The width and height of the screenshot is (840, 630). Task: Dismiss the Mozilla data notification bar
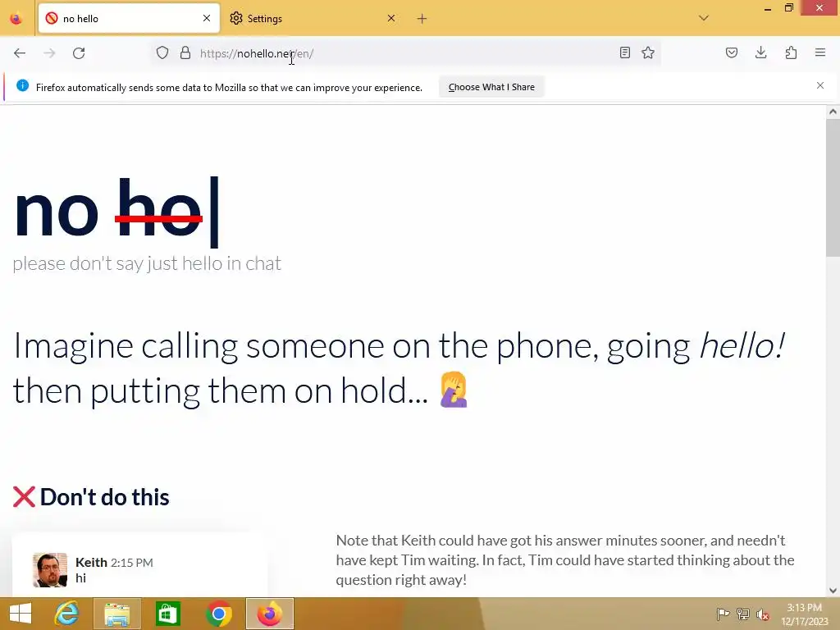click(820, 85)
